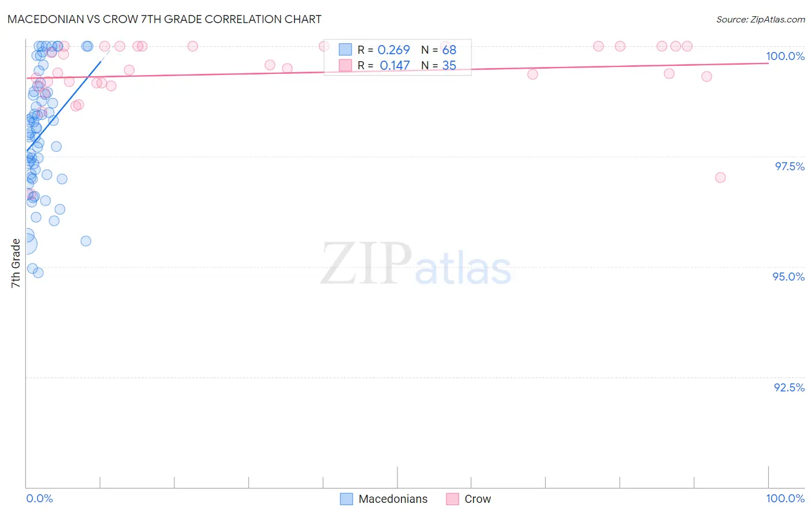Screen dimensions: 812x515
Task: Click the N = 68 value in legend
Action: click(439, 50)
